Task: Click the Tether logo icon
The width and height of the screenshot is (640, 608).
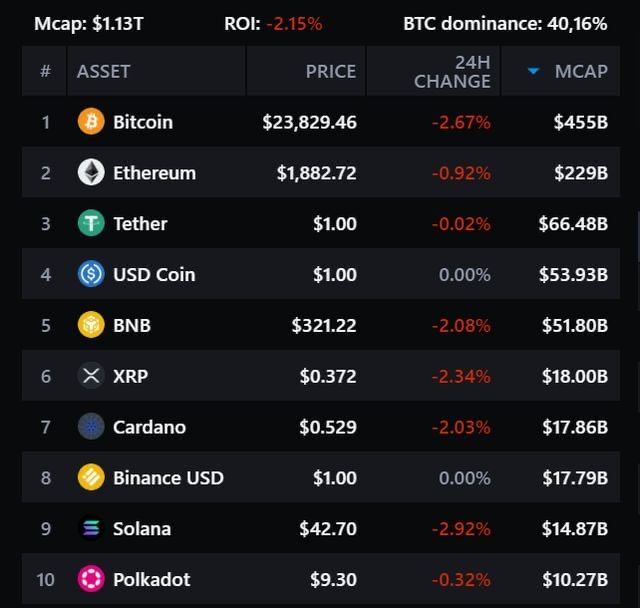Action: click(91, 224)
